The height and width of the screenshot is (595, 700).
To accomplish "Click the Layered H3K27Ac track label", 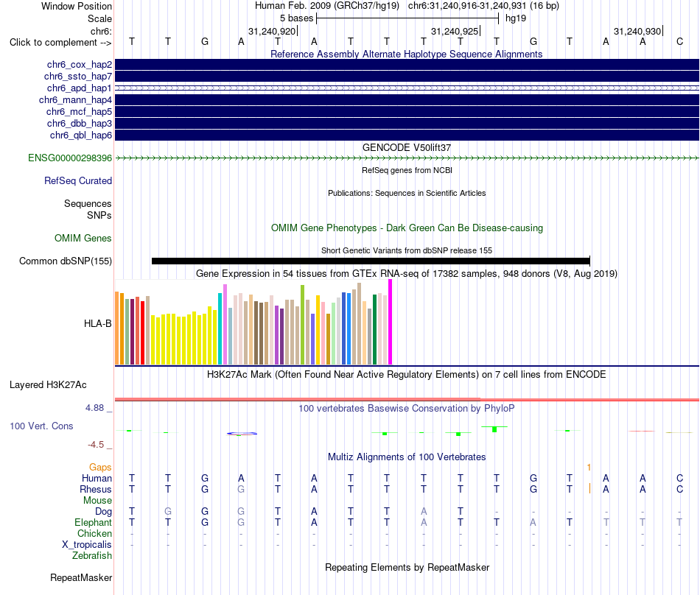I will tap(48, 385).
